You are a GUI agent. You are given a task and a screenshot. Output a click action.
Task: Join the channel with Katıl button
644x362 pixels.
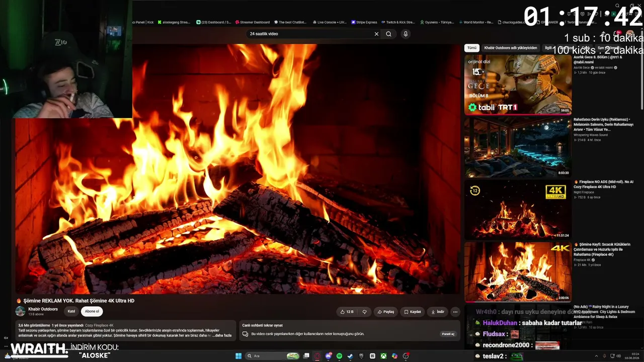(71, 311)
